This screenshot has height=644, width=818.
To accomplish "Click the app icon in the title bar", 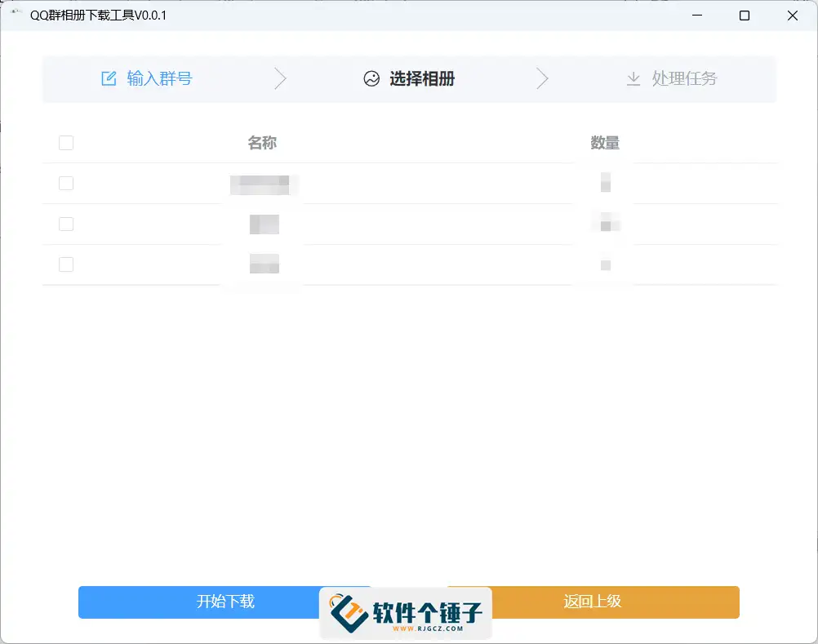I will [x=16, y=11].
